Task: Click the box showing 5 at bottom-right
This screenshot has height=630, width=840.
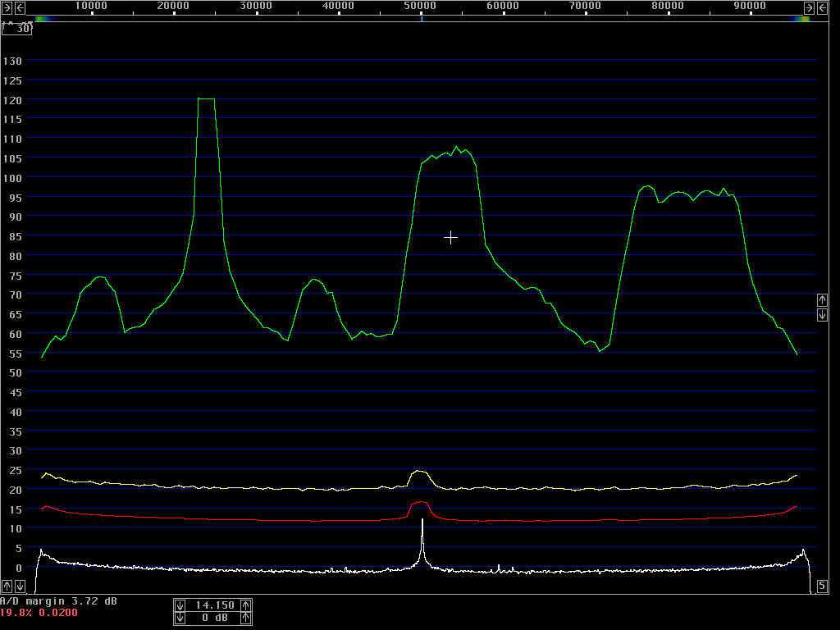Action: click(x=822, y=586)
